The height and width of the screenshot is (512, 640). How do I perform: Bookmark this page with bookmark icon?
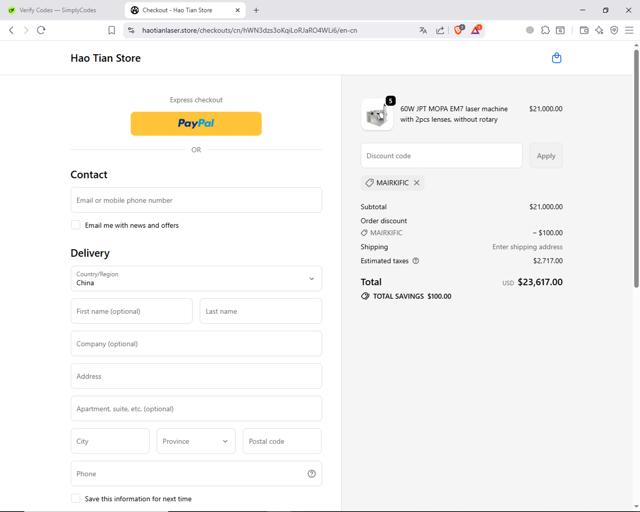click(111, 30)
